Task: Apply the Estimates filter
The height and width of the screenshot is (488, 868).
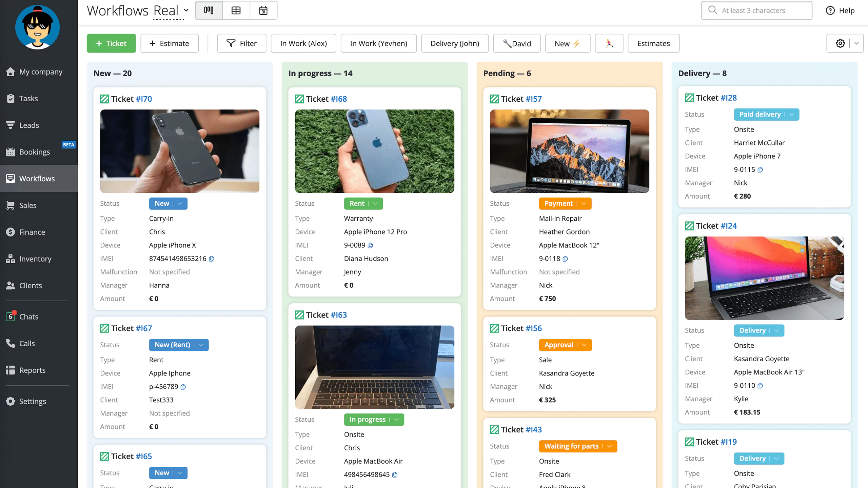Action: click(653, 43)
